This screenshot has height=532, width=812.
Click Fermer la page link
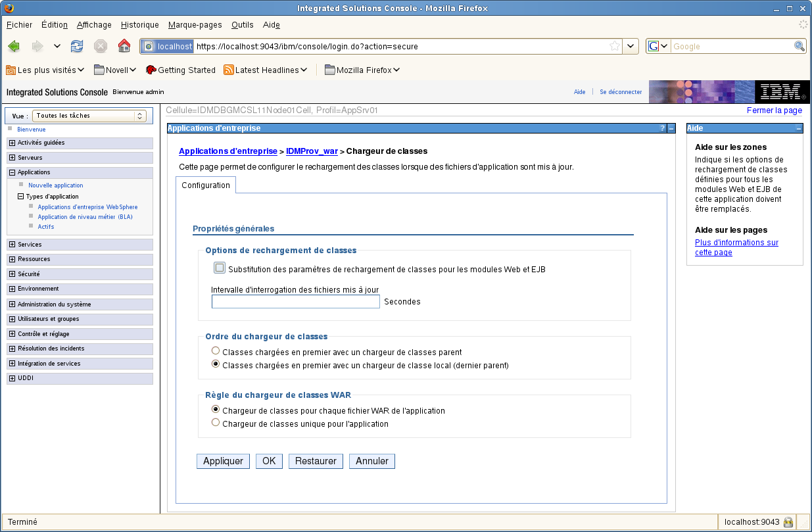click(775, 110)
